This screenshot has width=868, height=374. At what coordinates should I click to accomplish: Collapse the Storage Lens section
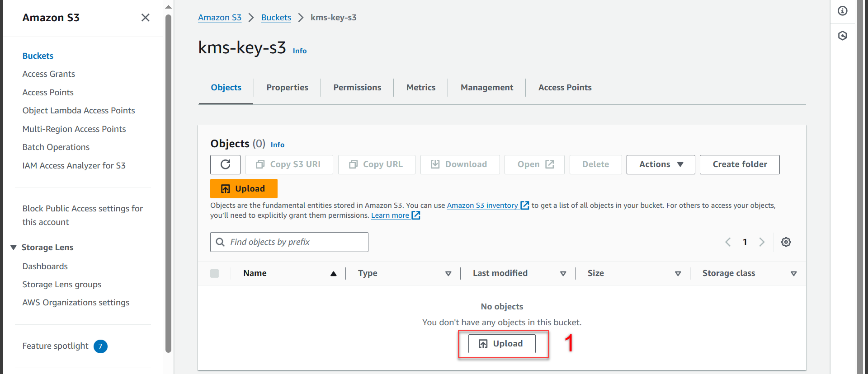click(x=14, y=248)
